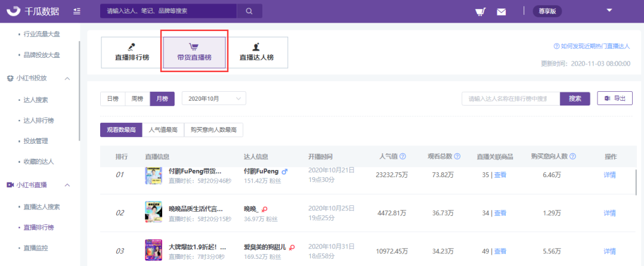Screen dimensions: 644x266
Task: Open influencer name 爱臭美的狗甜儿
Action: pos(265,247)
